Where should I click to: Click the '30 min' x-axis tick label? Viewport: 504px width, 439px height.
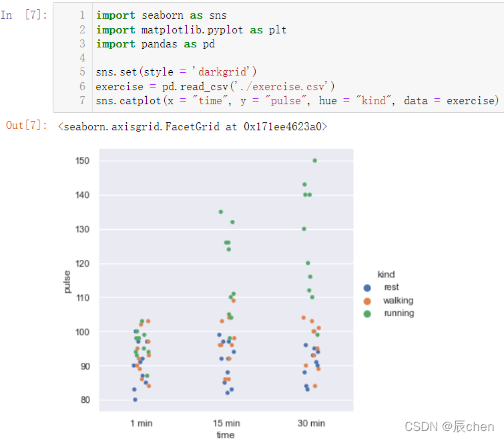[311, 423]
